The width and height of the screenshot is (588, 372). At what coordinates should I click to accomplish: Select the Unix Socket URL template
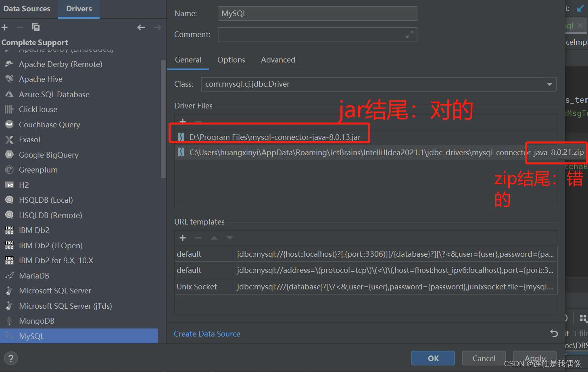click(x=366, y=287)
